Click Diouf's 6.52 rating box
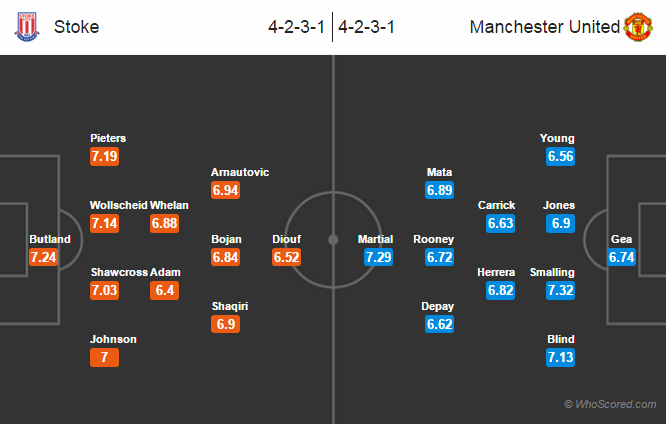This screenshot has height=424, width=666. click(287, 257)
